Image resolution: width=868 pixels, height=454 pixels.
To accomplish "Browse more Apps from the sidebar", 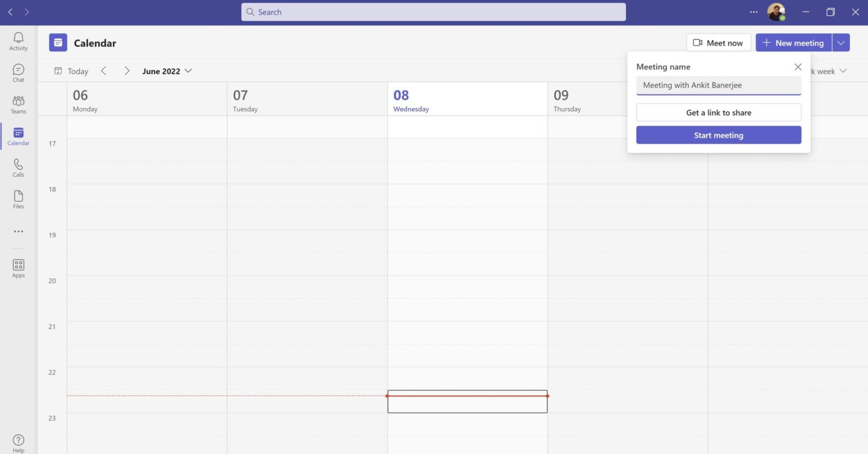I will pos(18,268).
